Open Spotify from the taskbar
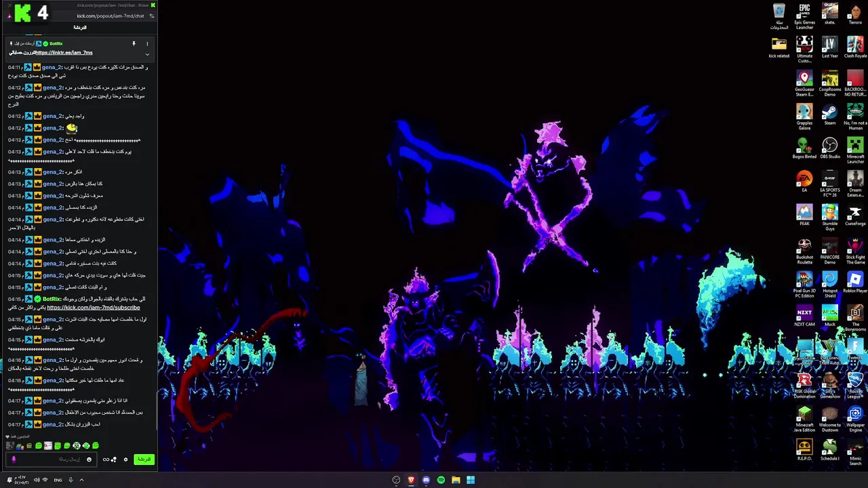The image size is (868, 488). pyautogui.click(x=441, y=480)
